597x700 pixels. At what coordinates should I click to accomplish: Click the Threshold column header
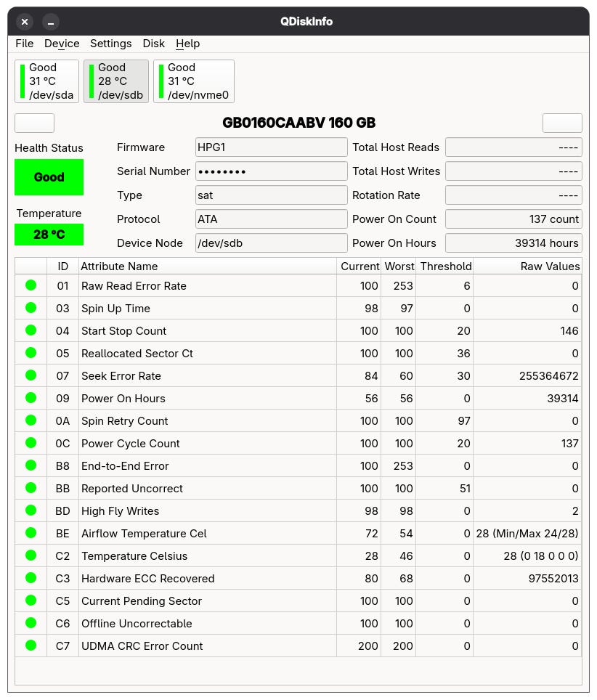pos(444,266)
